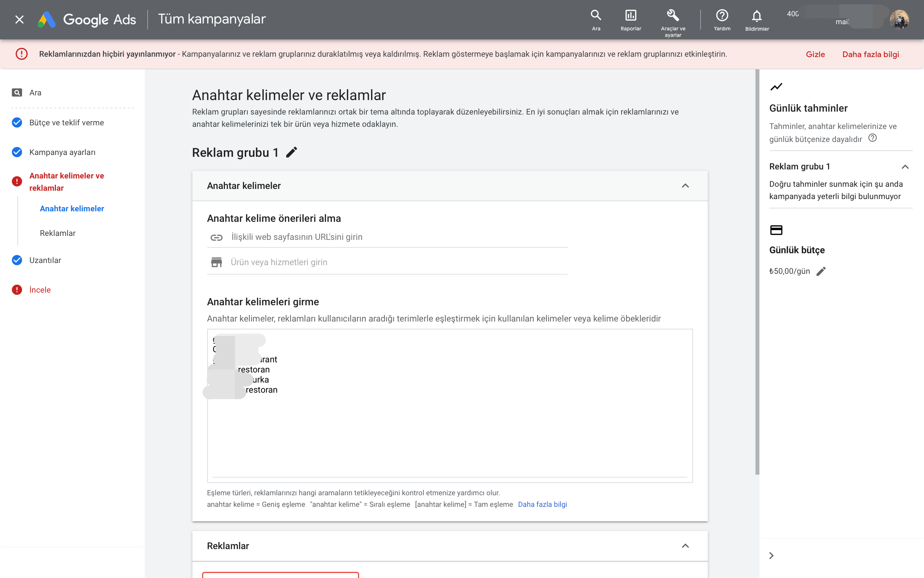The height and width of the screenshot is (578, 924).
Task: Edit the ₺50,00/gün daily budget
Action: point(821,271)
